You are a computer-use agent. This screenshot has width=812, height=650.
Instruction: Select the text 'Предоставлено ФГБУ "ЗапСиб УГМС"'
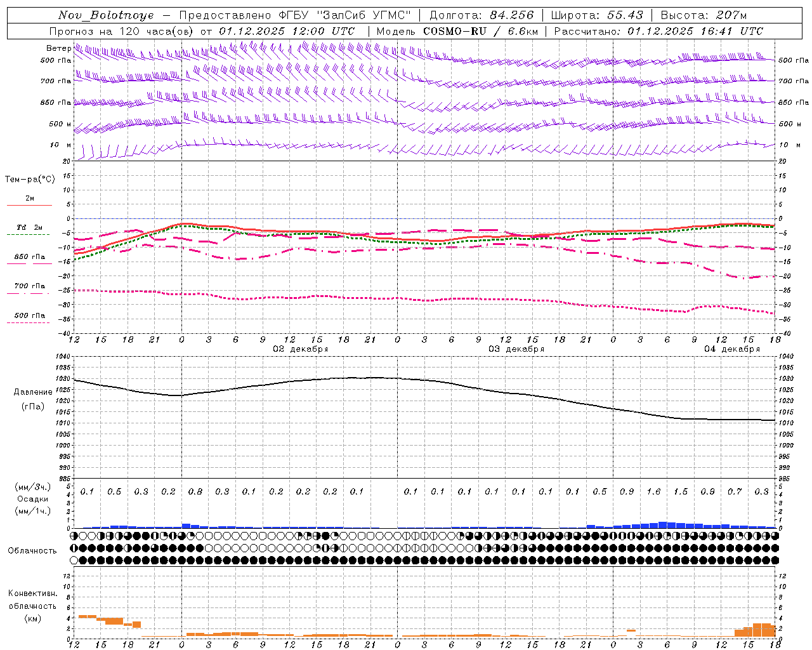[x=295, y=15]
